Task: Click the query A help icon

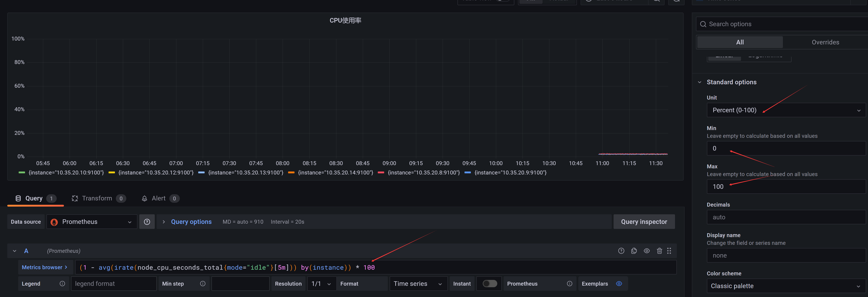Action: (621, 251)
